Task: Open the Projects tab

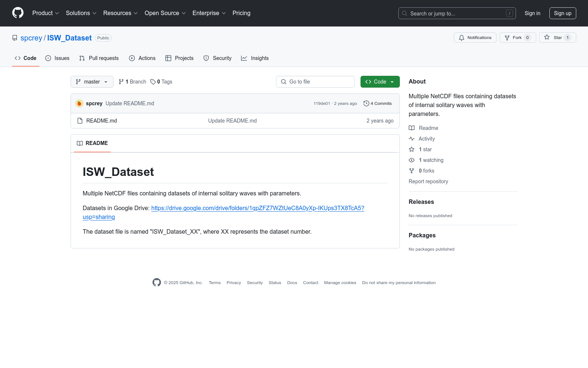Action: coord(179,58)
